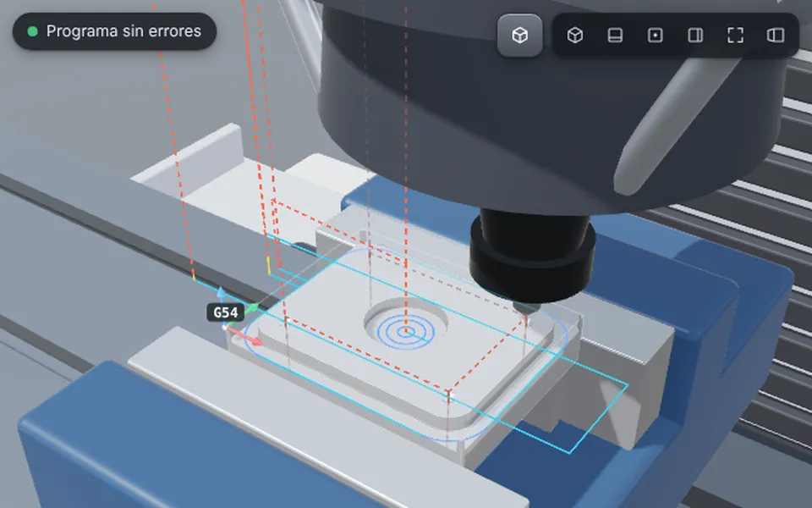
Task: Click the green Y-axis arrow of the G54 gizmo
Action: [x=252, y=310]
